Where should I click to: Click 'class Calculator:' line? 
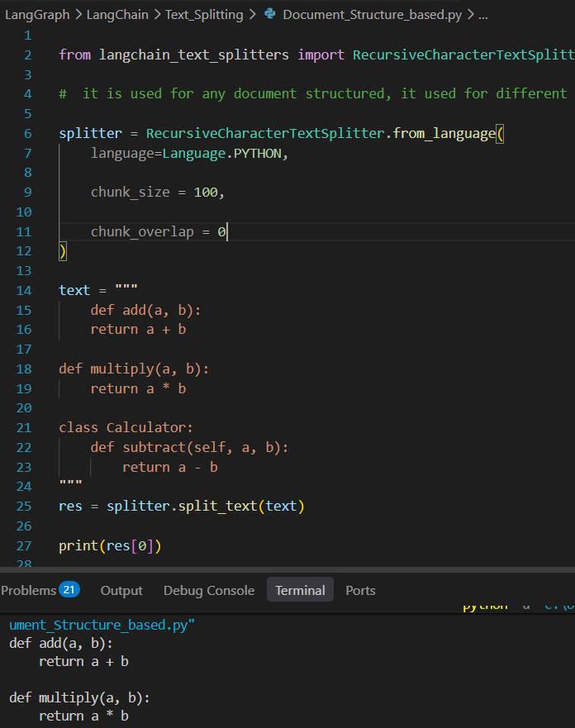(x=126, y=427)
